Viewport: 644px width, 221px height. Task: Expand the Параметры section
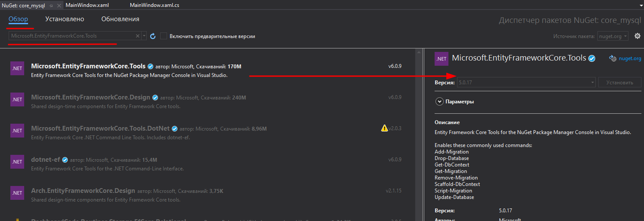(x=439, y=102)
